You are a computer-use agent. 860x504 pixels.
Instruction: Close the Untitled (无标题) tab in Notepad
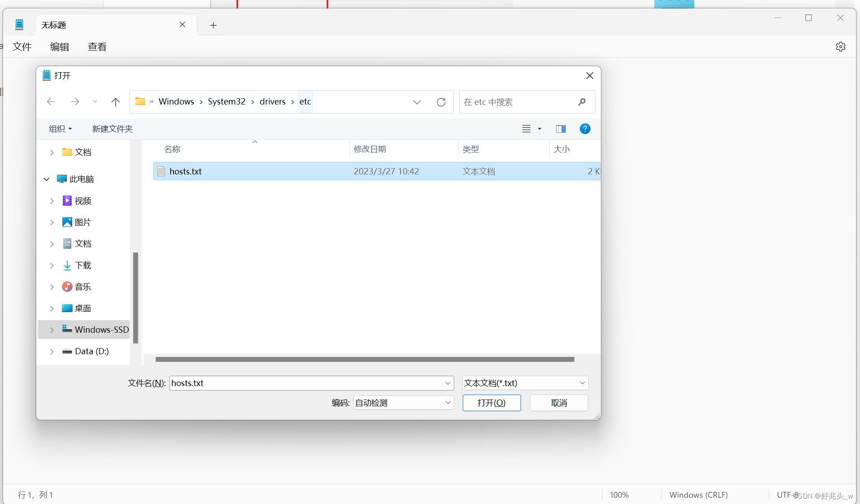tap(182, 25)
